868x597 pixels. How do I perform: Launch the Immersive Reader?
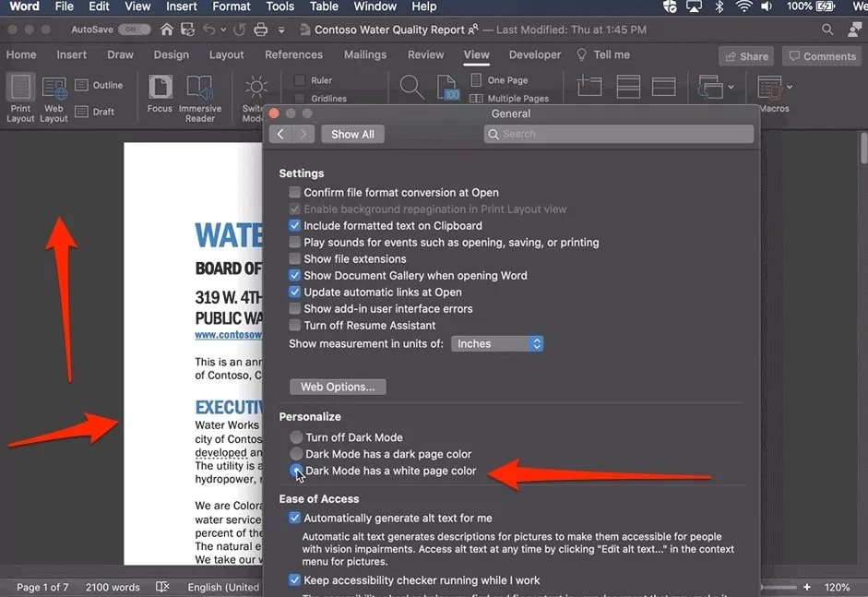[200, 87]
